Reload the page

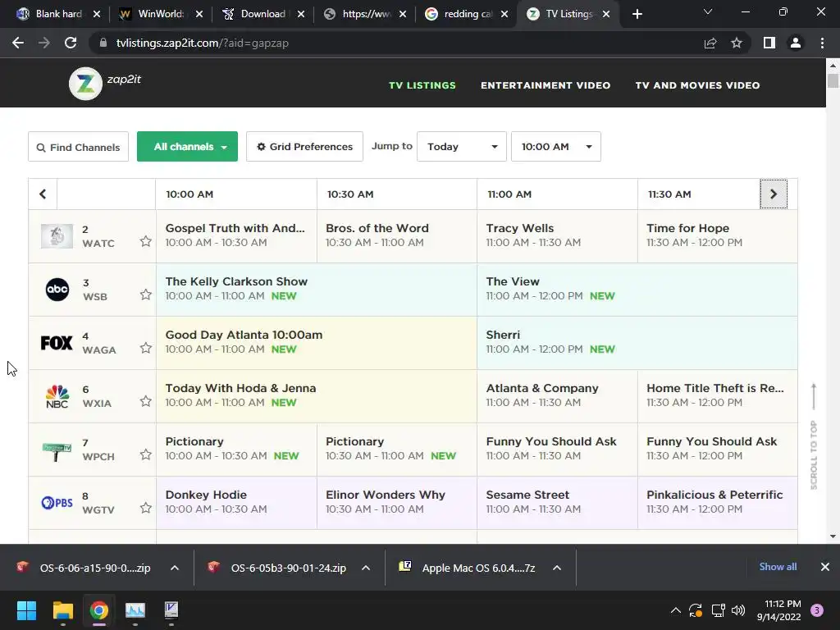pyautogui.click(x=71, y=43)
